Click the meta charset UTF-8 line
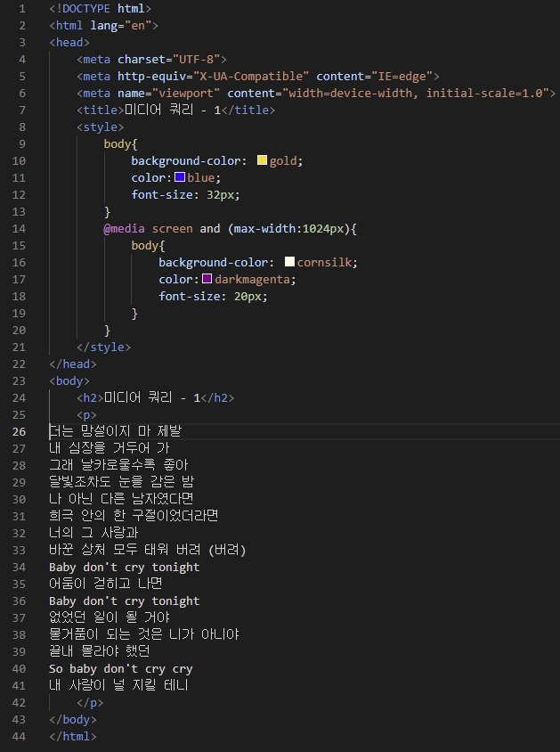Image resolution: width=560 pixels, height=752 pixels. [x=151, y=60]
